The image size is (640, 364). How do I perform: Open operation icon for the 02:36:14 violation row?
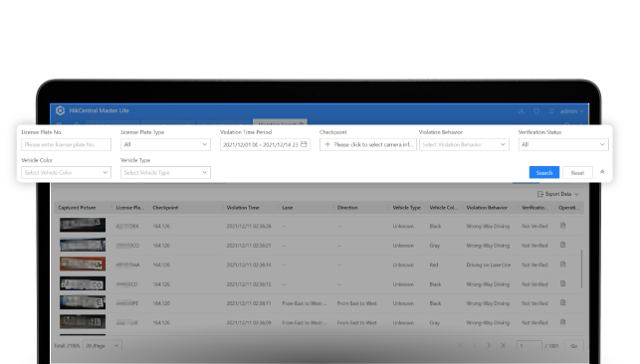coord(562,265)
